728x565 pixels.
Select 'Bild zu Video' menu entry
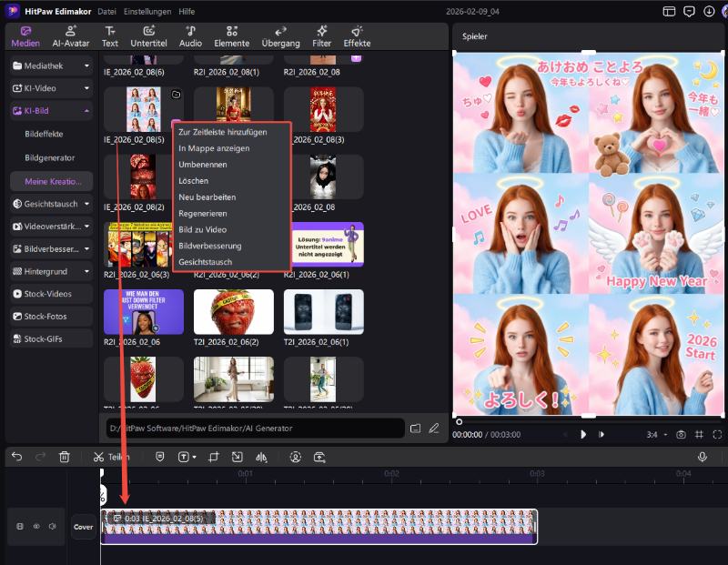click(x=203, y=229)
